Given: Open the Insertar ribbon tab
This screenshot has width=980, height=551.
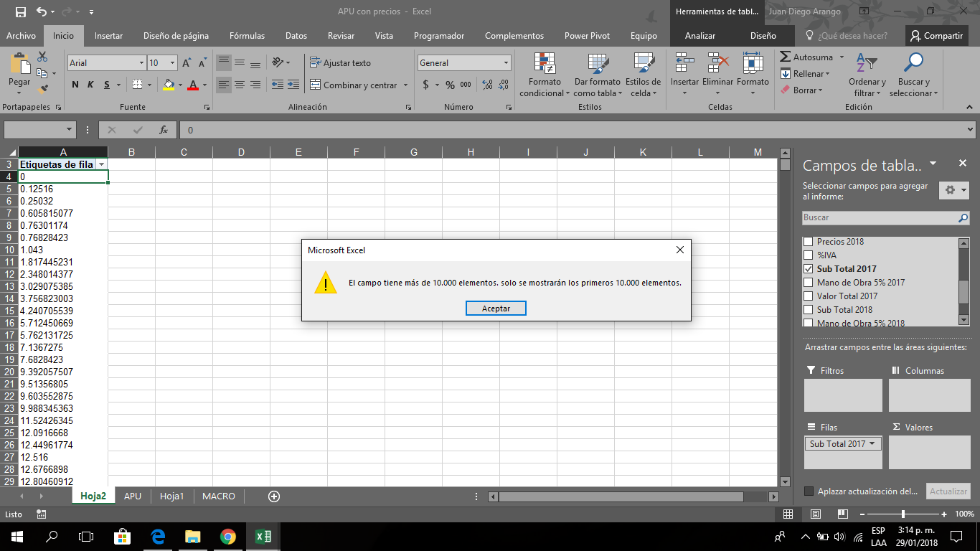Looking at the screenshot, I should 108,36.
